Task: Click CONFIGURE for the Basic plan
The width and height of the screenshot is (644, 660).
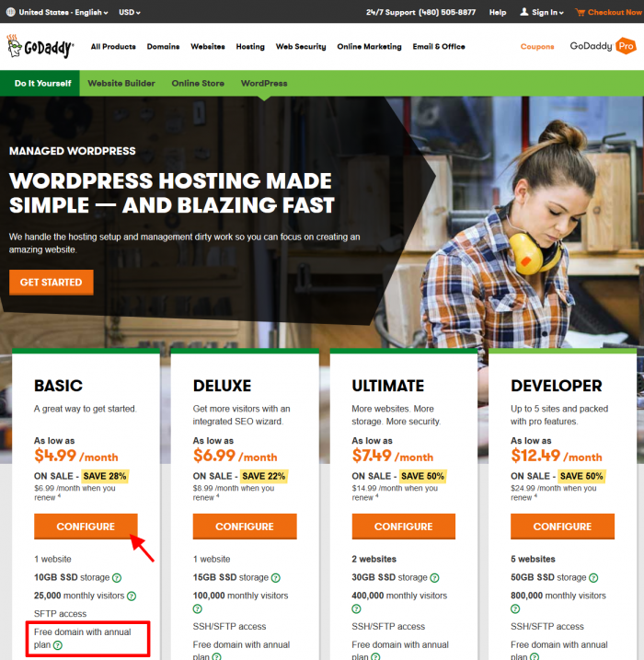Action: (x=86, y=527)
